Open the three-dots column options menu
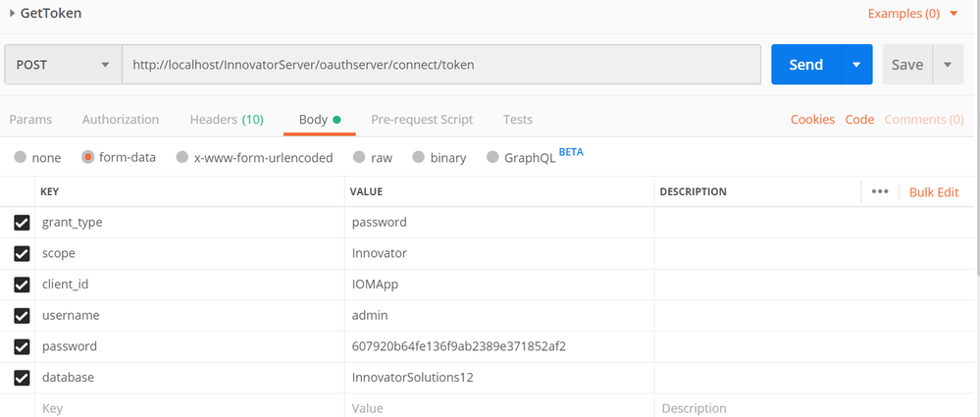 pyautogui.click(x=880, y=192)
